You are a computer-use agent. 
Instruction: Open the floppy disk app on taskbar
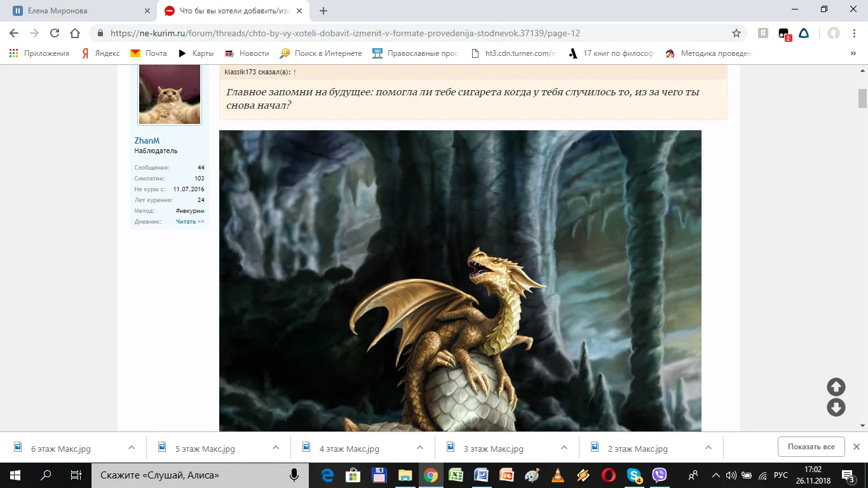tap(379, 475)
